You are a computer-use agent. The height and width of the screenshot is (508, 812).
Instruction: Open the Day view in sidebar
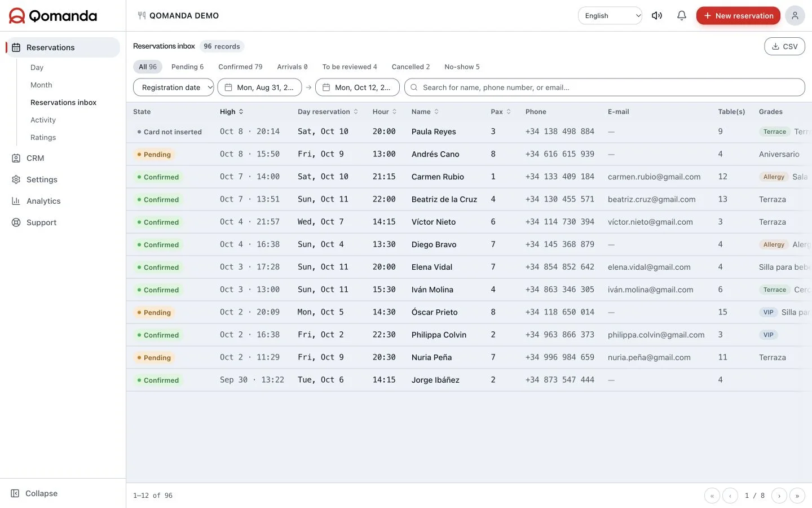tap(37, 67)
